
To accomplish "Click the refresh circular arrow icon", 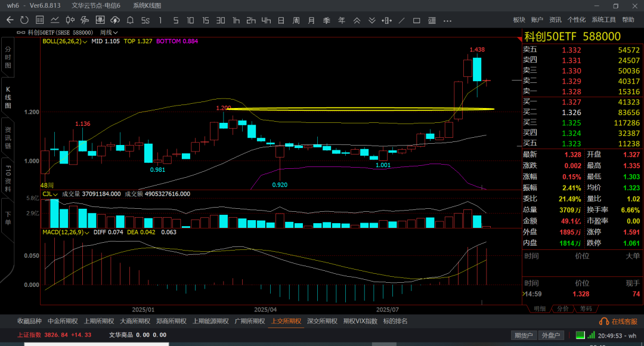I will click(24, 20).
